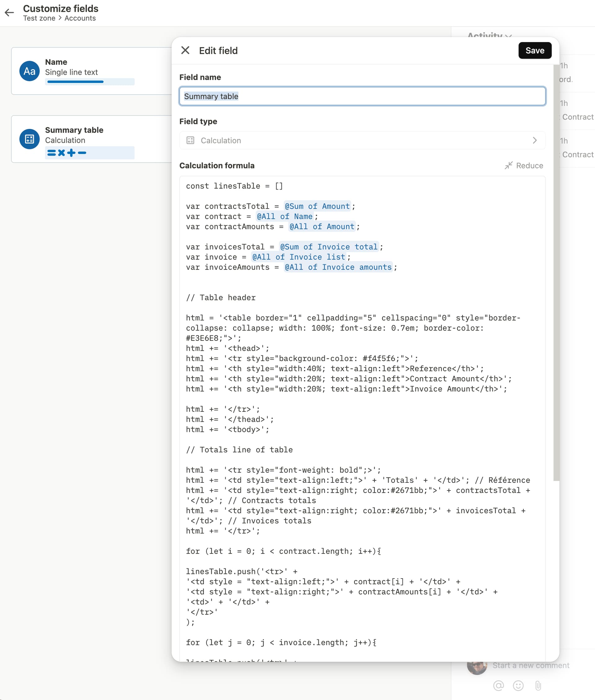
Task: Click the '@All of Name' formula token
Action: (285, 217)
